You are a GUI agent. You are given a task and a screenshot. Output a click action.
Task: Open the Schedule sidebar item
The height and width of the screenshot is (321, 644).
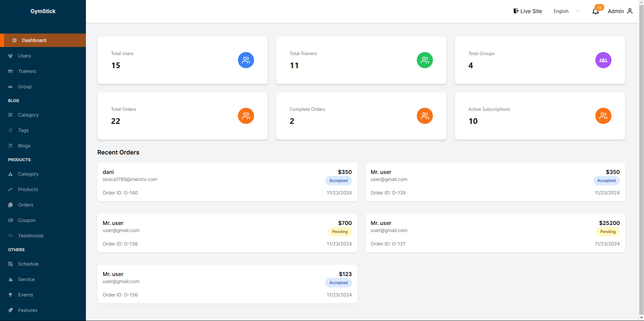tap(28, 264)
